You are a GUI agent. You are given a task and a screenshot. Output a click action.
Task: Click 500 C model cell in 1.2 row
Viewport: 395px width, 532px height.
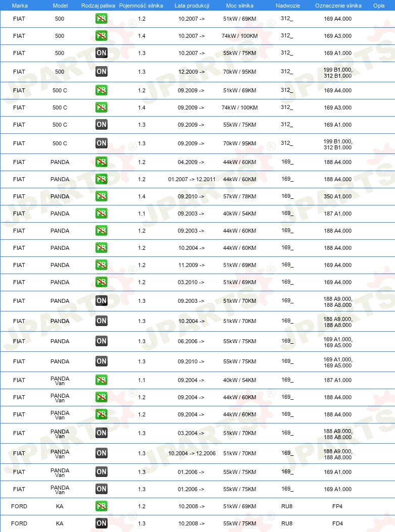click(60, 90)
